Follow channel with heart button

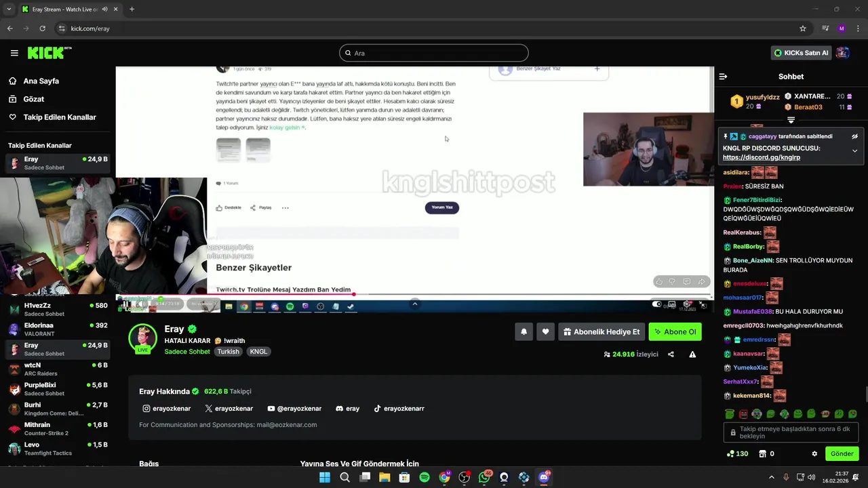[545, 331]
